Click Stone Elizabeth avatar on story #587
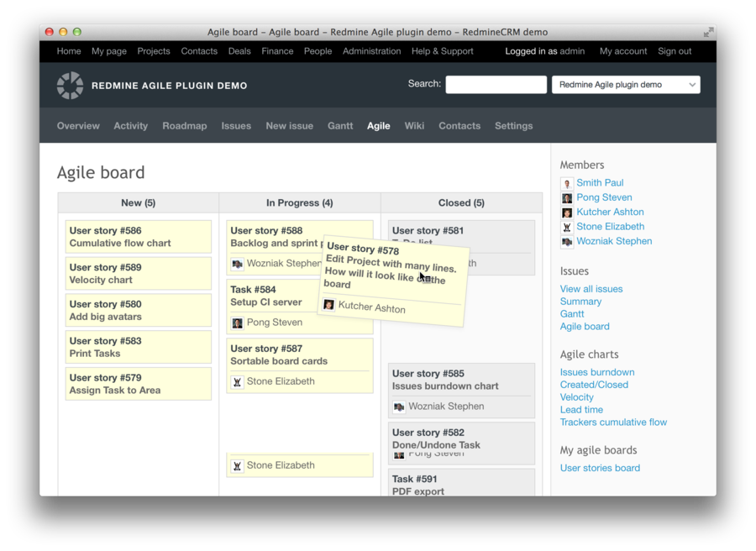The width and height of the screenshot is (756, 551). pyautogui.click(x=237, y=382)
